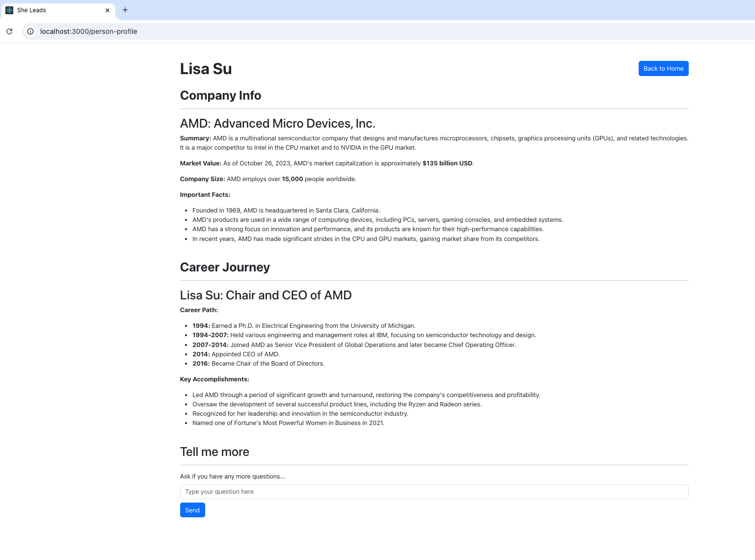Click the Back to Home button
Screen dimensions: 755x560
663,69
